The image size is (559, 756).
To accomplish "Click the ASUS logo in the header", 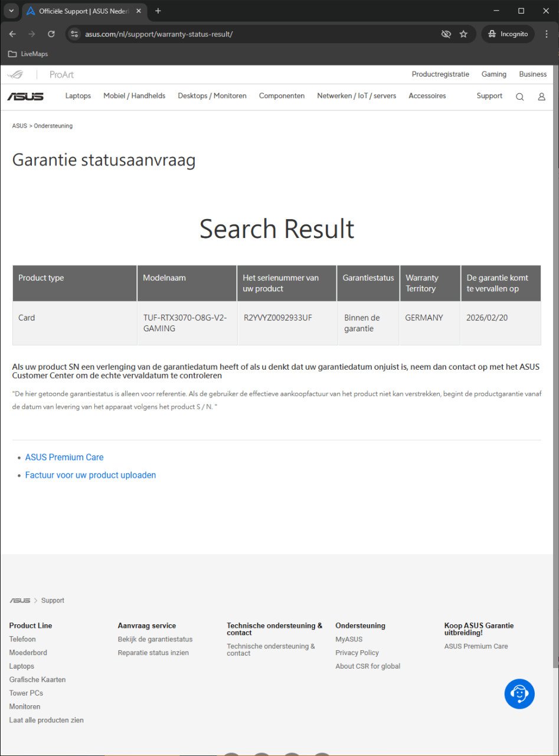I will [x=25, y=96].
